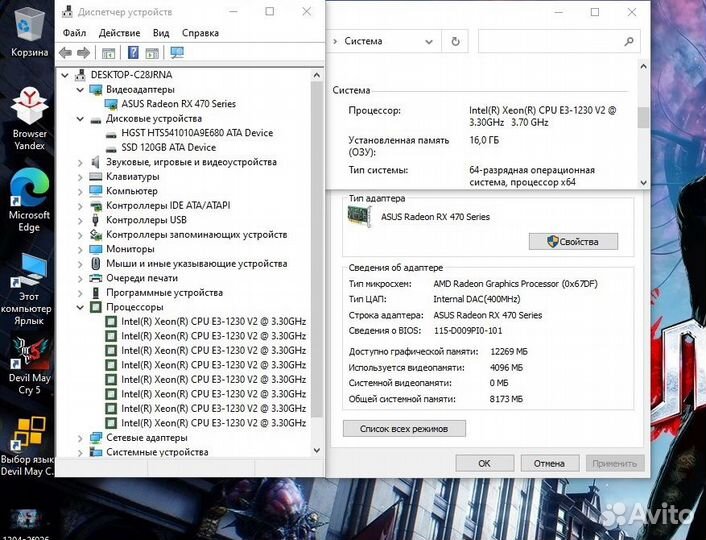The image size is (706, 540).
Task: Click the show/hide console tree toolbar icon
Action: (x=109, y=53)
